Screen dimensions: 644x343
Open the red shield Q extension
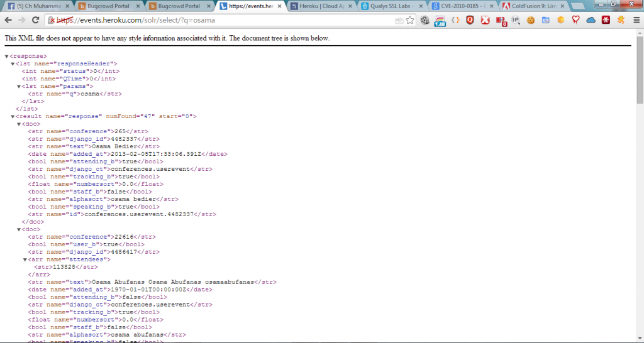click(470, 20)
